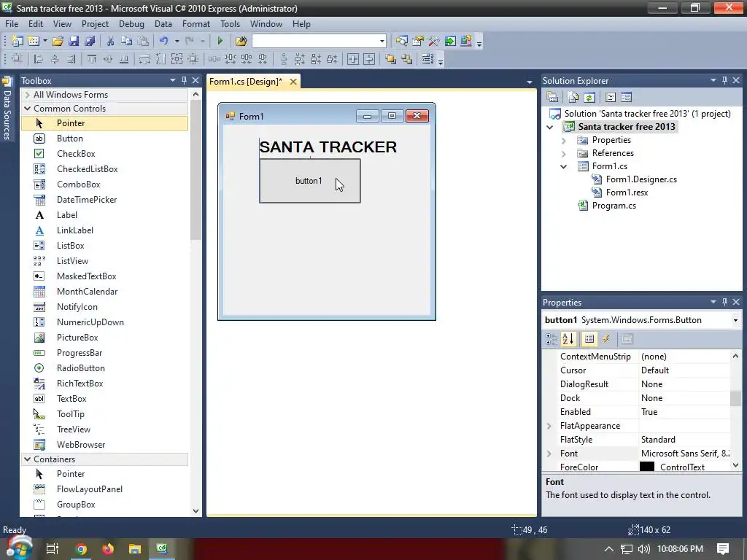The width and height of the screenshot is (747, 560).
Task: Click the ForeColor black color swatch
Action: pos(646,467)
